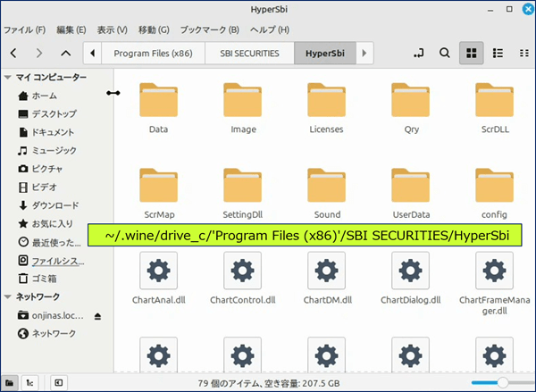The width and height of the screenshot is (536, 392).
Task: Open 最近使った items in the sidebar
Action: (x=49, y=243)
